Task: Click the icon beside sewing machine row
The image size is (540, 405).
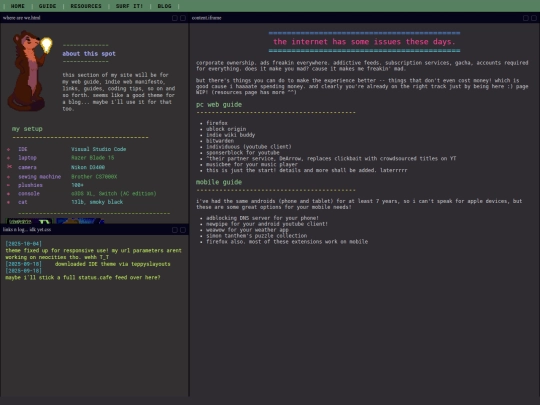Action: point(9,177)
